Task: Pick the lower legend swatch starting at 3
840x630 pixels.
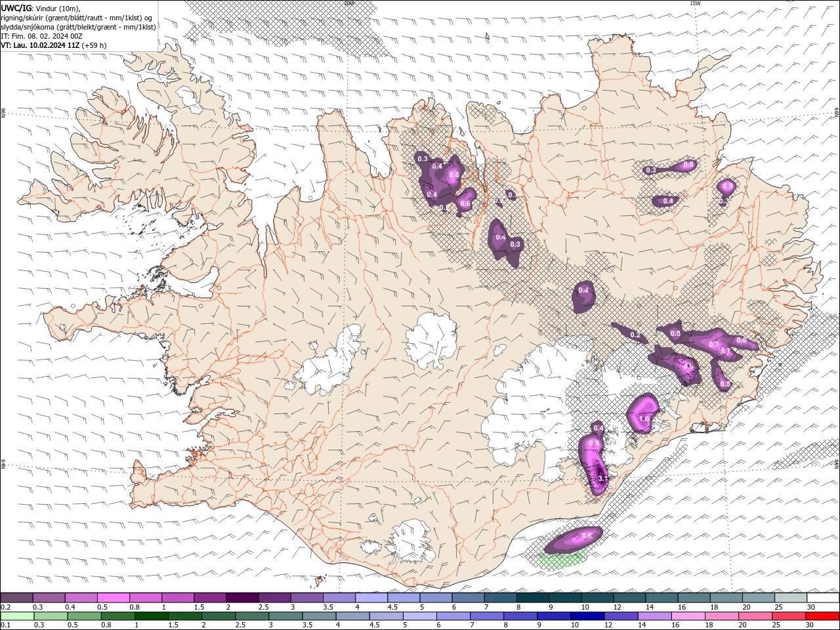Action: [x=285, y=616]
